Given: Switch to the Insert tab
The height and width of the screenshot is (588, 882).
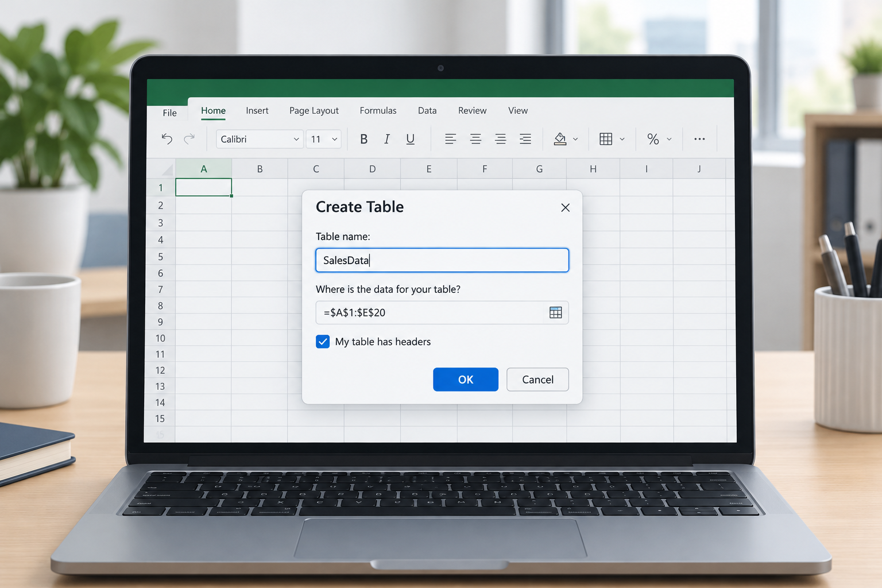Looking at the screenshot, I should click(x=257, y=111).
